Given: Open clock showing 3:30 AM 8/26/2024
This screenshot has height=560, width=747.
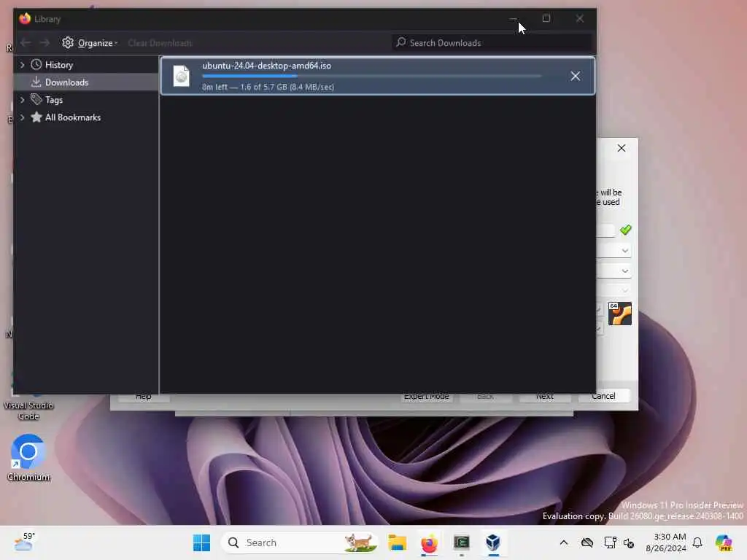Looking at the screenshot, I should [665, 542].
